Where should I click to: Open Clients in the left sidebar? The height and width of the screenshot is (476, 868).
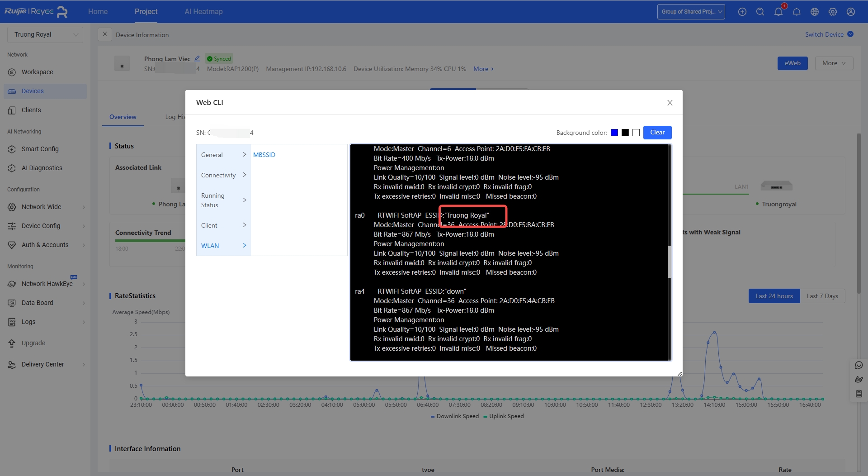point(31,110)
